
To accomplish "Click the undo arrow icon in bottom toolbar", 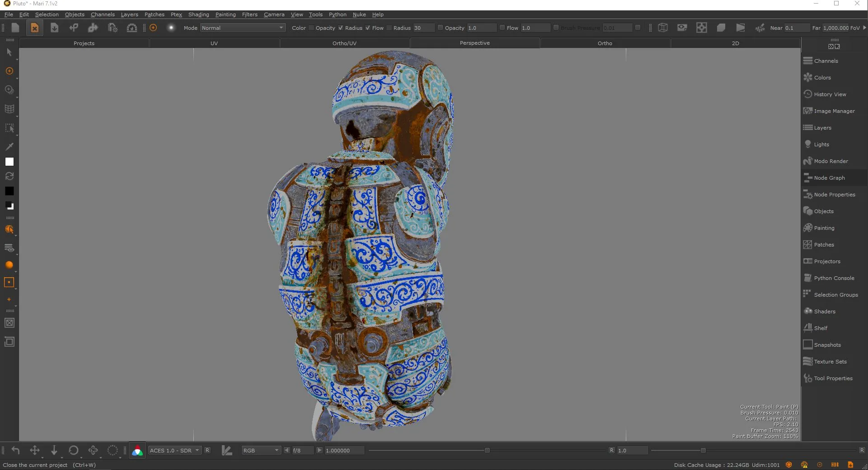I will click(x=15, y=450).
